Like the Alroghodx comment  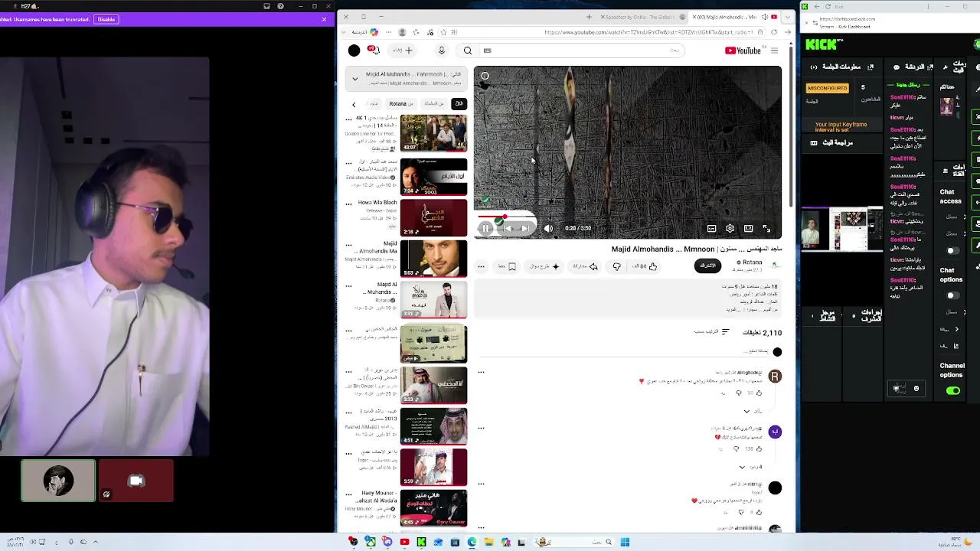(759, 393)
